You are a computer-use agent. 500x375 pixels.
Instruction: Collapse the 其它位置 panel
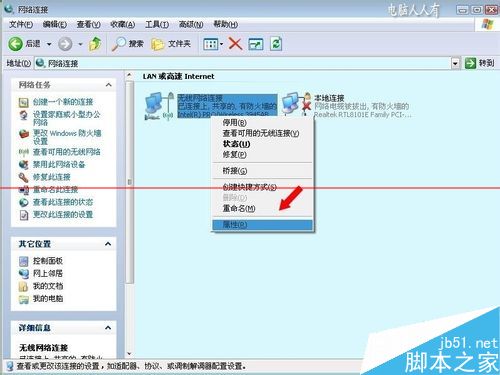[x=108, y=244]
